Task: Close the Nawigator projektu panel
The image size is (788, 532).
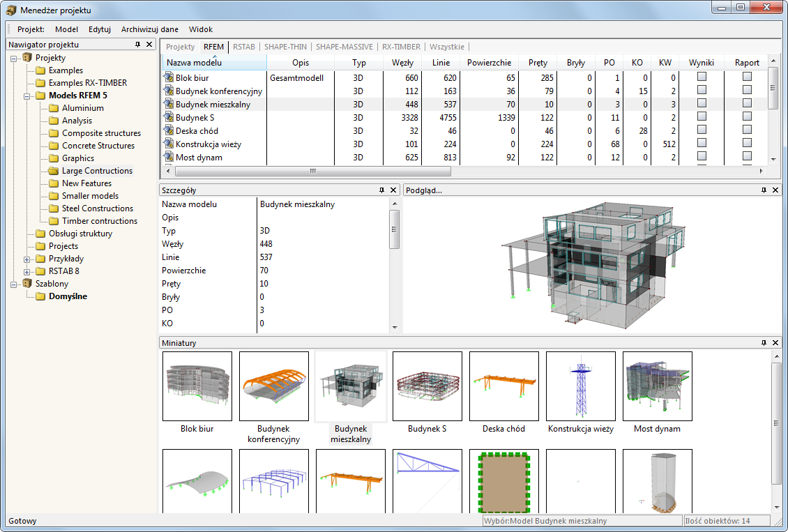Action: coord(149,44)
